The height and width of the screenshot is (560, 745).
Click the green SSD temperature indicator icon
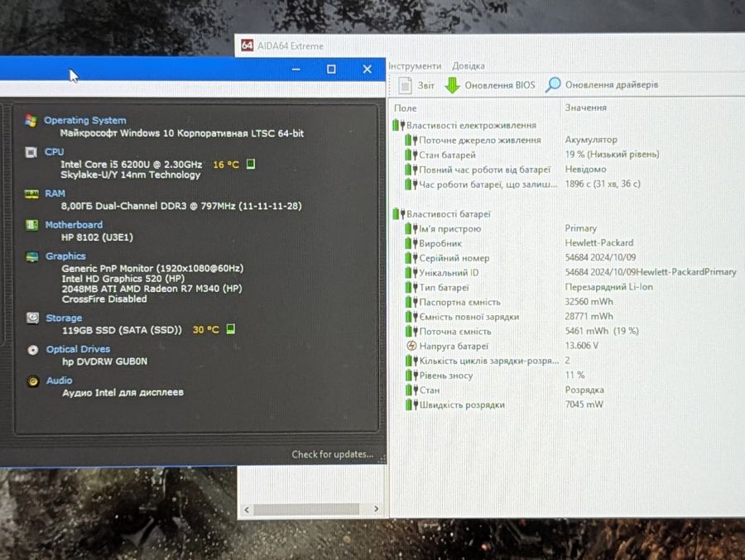click(230, 329)
